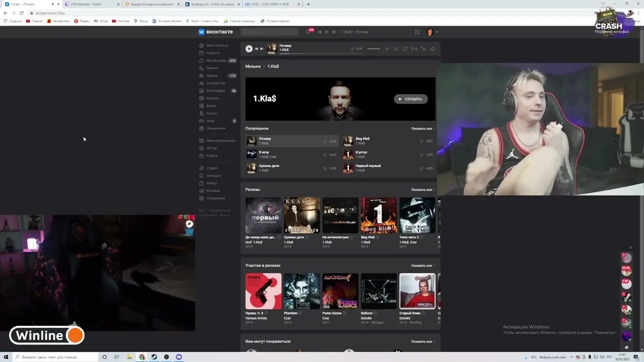This screenshot has width=644, height=362.
Task: Play the track Я устал
Action: (388, 154)
